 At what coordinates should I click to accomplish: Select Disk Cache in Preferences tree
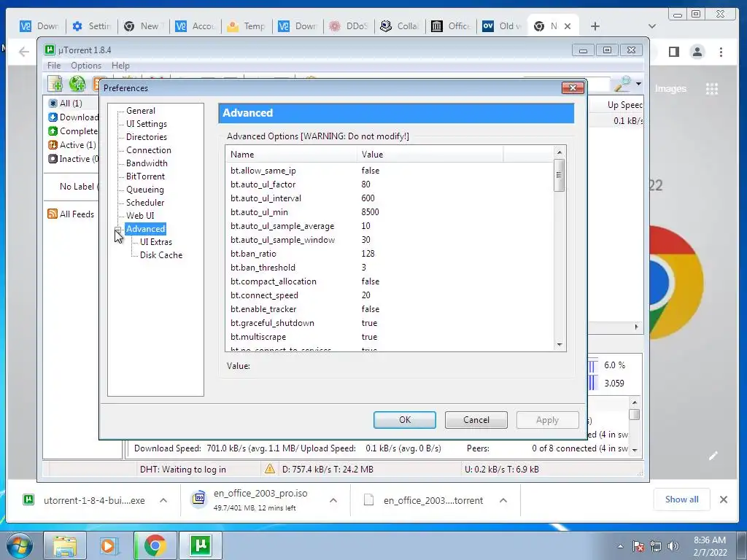pyautogui.click(x=161, y=255)
